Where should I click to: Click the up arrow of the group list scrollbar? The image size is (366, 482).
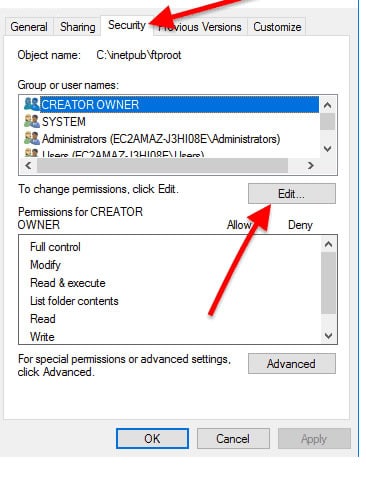click(328, 106)
